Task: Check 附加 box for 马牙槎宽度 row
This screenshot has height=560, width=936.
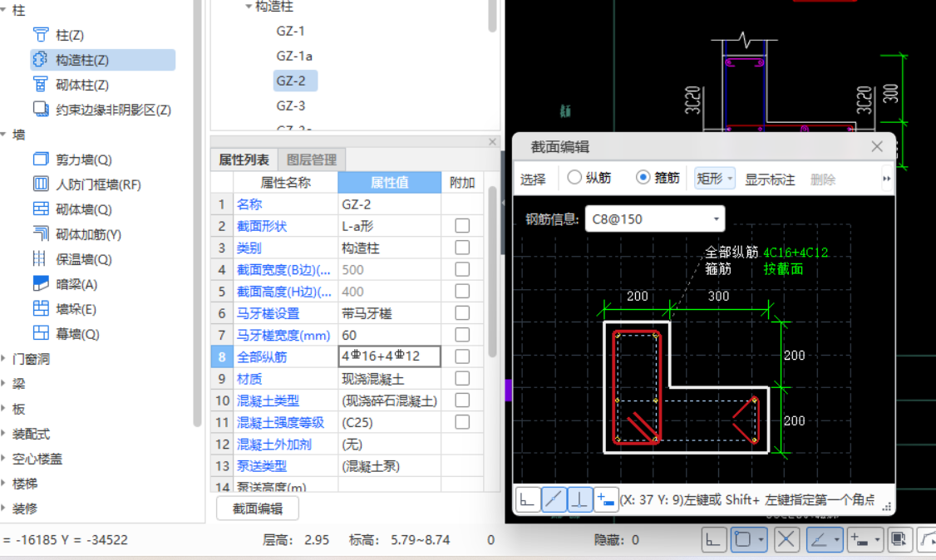Action: [462, 335]
